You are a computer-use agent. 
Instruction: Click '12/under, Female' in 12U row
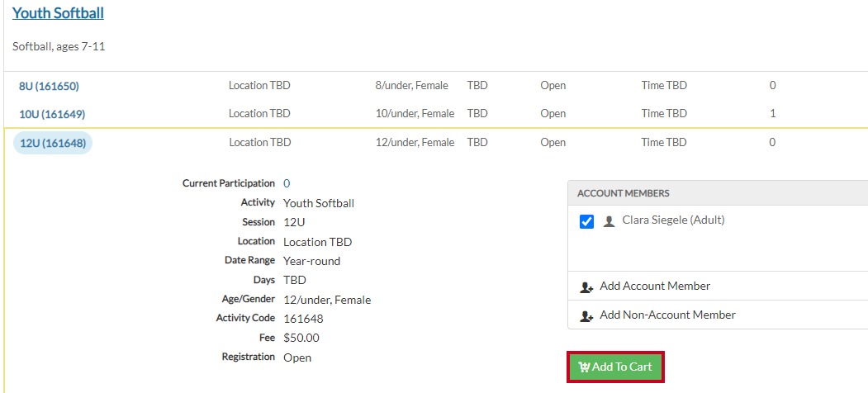(x=415, y=142)
